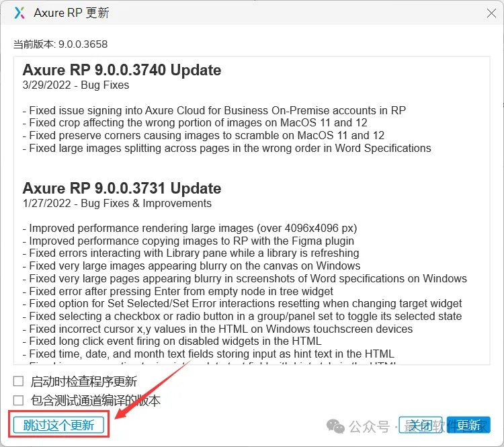
Task: Click the Axure RP 更新 window title
Action: pos(71,13)
